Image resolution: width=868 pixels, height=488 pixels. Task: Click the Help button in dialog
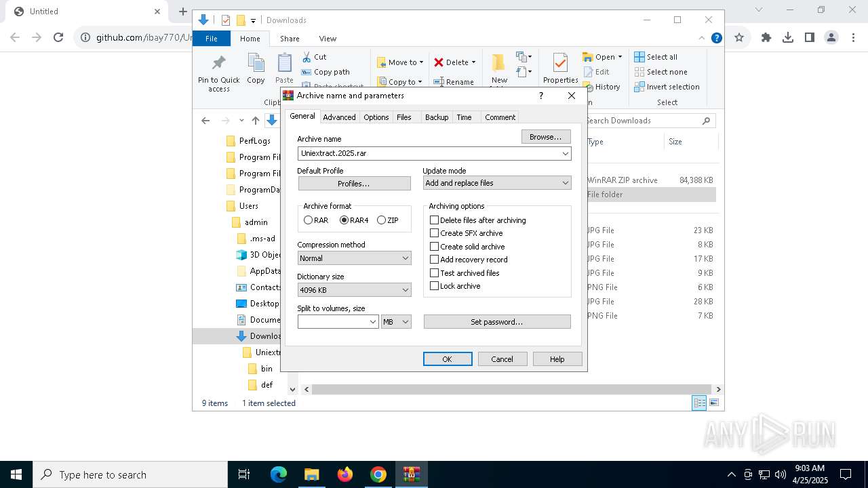pos(557,359)
